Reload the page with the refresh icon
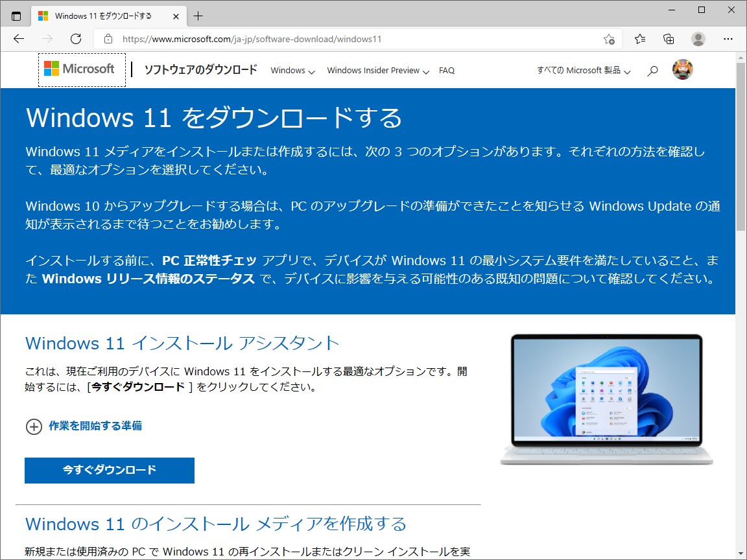The width and height of the screenshot is (747, 560). (75, 39)
